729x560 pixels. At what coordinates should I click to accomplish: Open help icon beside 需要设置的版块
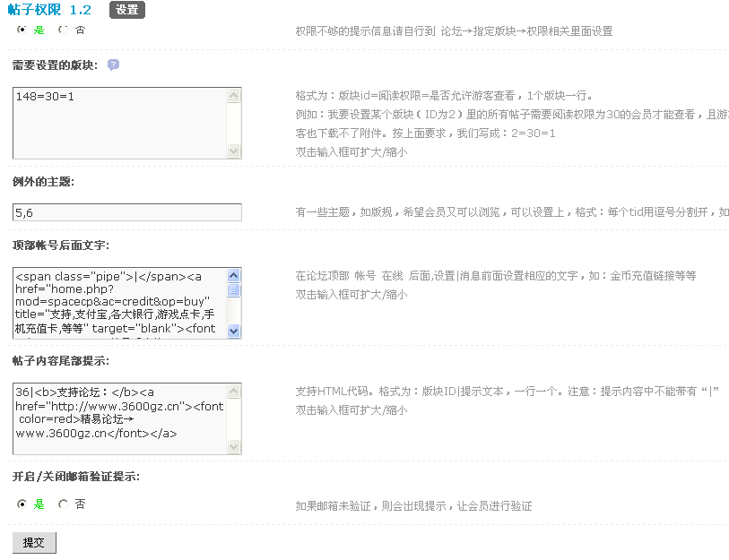click(113, 65)
